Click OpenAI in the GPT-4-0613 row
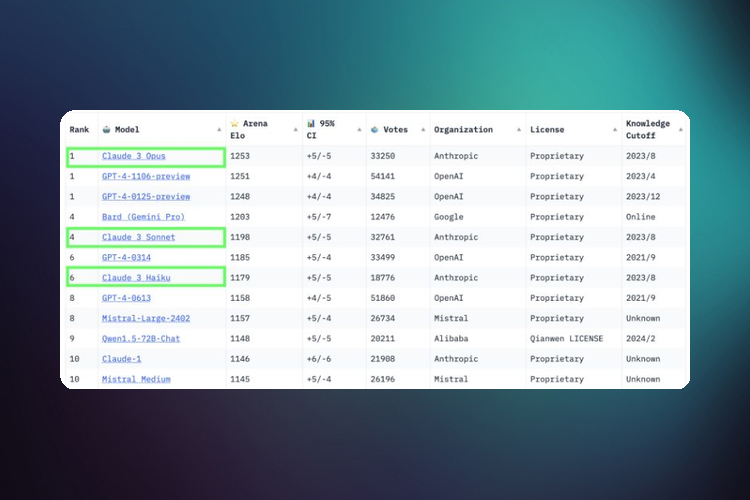 point(449,298)
